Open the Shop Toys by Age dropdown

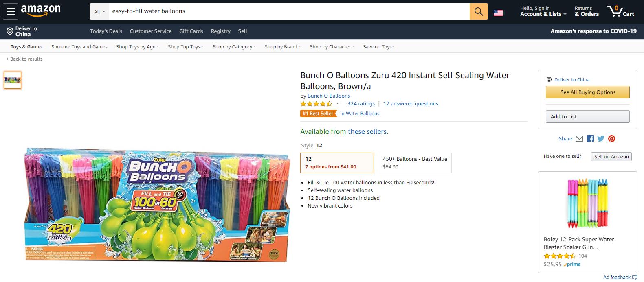pos(137,46)
